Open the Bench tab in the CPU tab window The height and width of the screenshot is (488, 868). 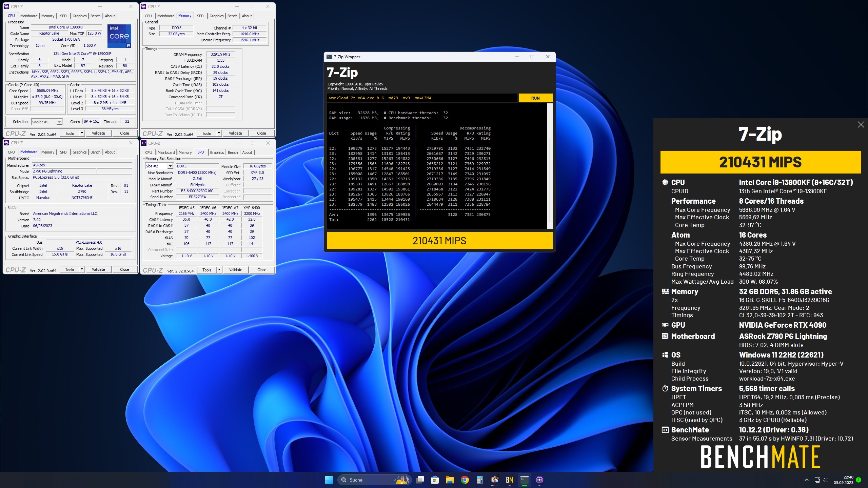click(x=96, y=16)
